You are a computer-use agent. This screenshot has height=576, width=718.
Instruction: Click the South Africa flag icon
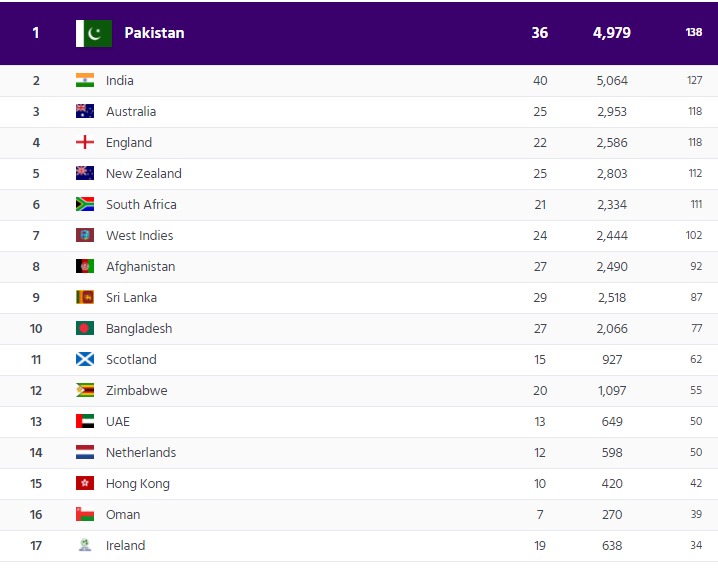pos(85,205)
